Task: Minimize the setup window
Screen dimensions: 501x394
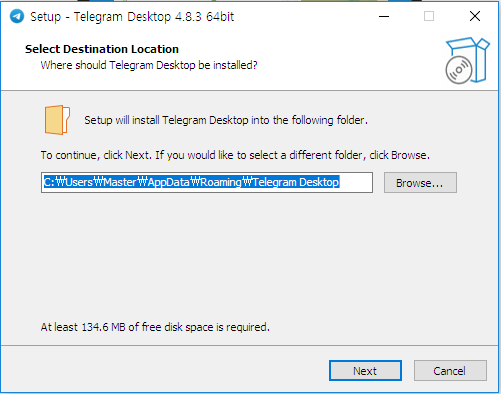Action: pyautogui.click(x=384, y=16)
